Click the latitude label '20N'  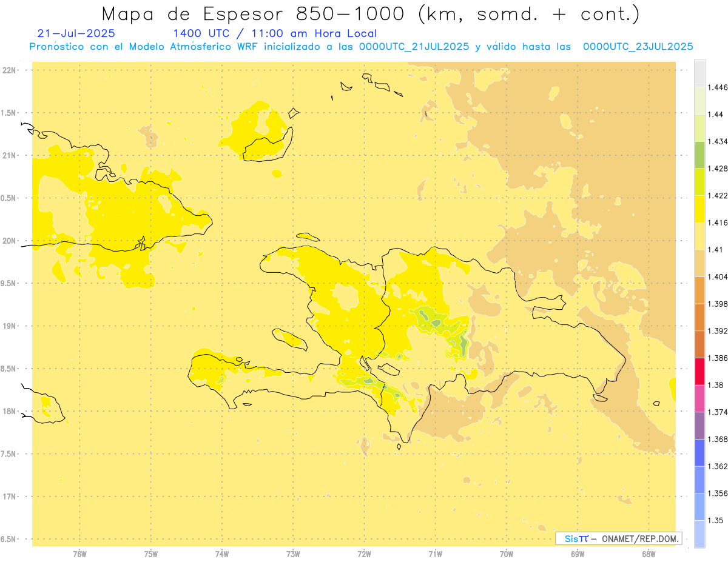pyautogui.click(x=9, y=241)
